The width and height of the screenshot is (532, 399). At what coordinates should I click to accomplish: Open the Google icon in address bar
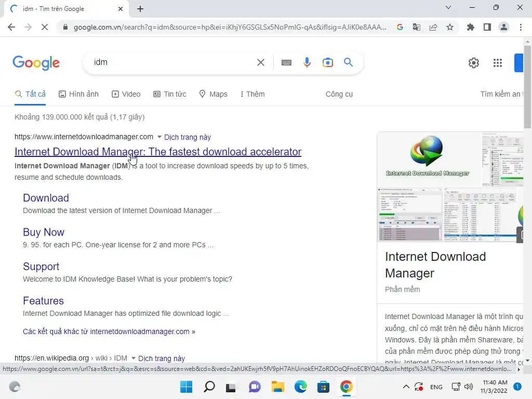pyautogui.click(x=400, y=27)
